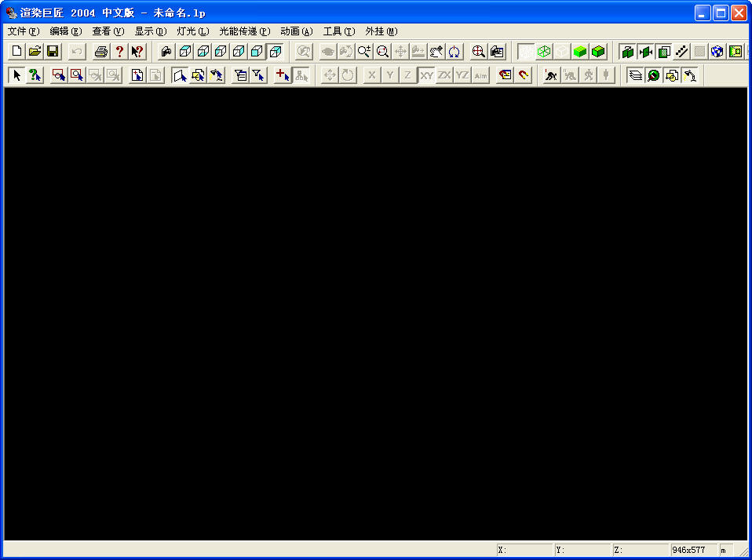
Task: Toggle the green wireframe cube display mode
Action: tap(544, 52)
